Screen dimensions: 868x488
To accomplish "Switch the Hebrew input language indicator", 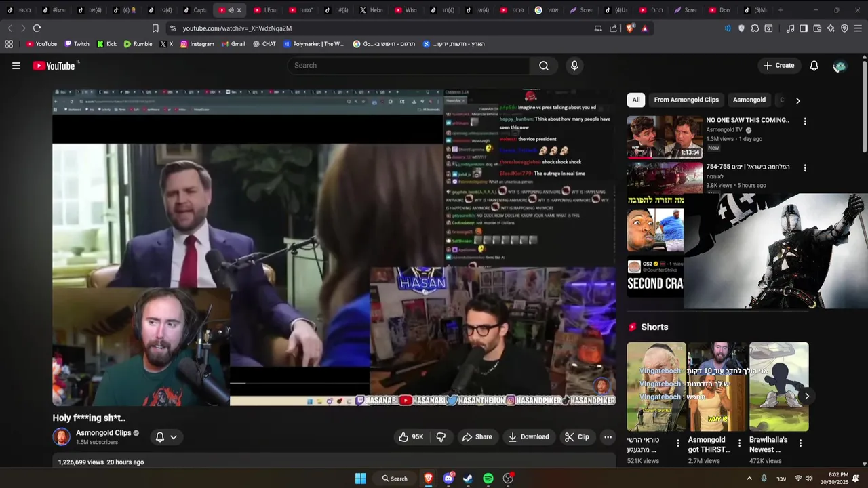I will 781,479.
